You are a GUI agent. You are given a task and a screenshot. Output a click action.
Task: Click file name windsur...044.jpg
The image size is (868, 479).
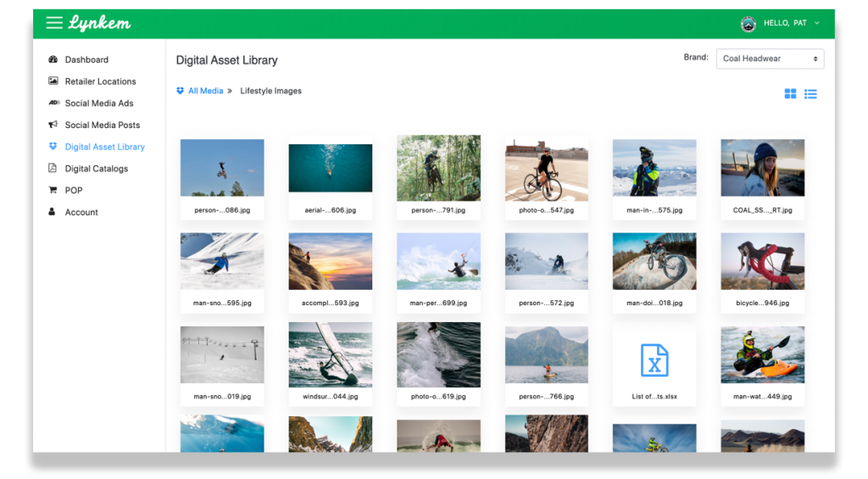(331, 397)
